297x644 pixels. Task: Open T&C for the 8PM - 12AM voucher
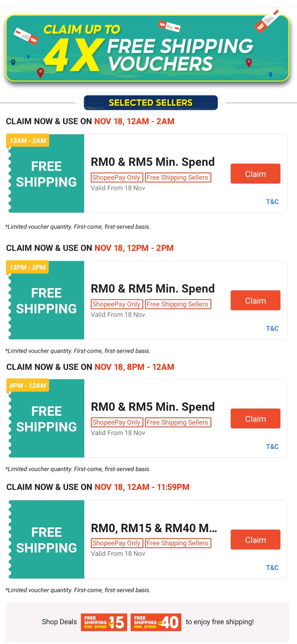point(272,447)
